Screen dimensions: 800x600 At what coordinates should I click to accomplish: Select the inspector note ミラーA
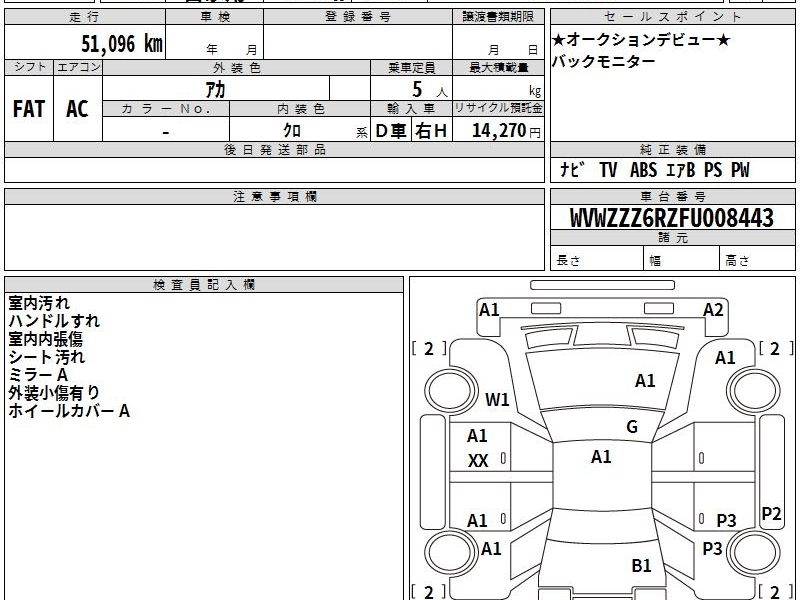(x=38, y=375)
